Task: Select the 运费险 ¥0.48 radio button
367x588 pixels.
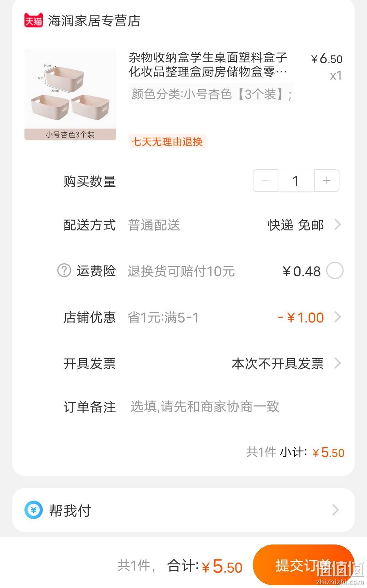Action: click(335, 271)
